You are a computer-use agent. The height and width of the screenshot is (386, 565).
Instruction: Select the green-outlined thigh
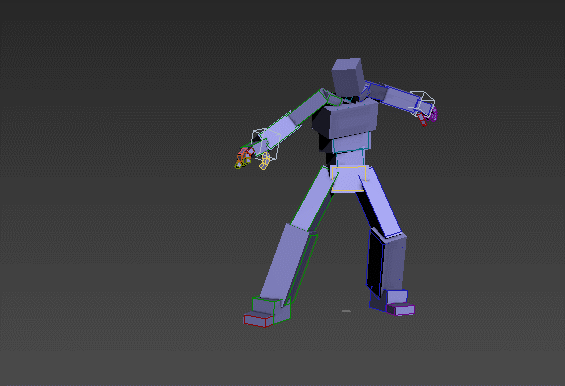tap(313, 199)
